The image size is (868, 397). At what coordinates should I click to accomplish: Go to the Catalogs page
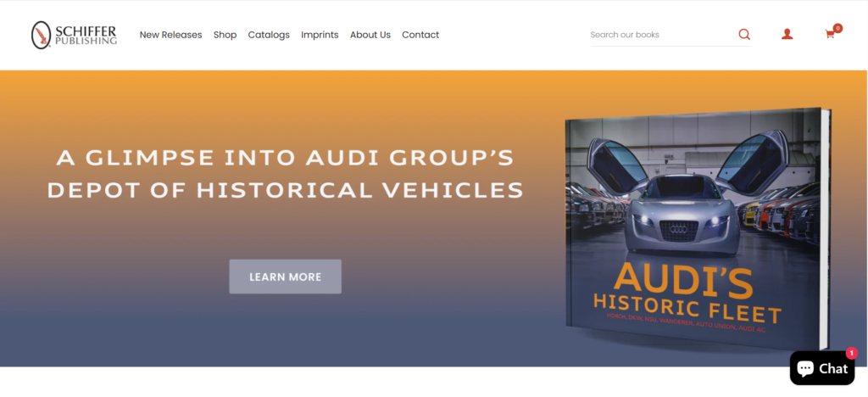[269, 35]
